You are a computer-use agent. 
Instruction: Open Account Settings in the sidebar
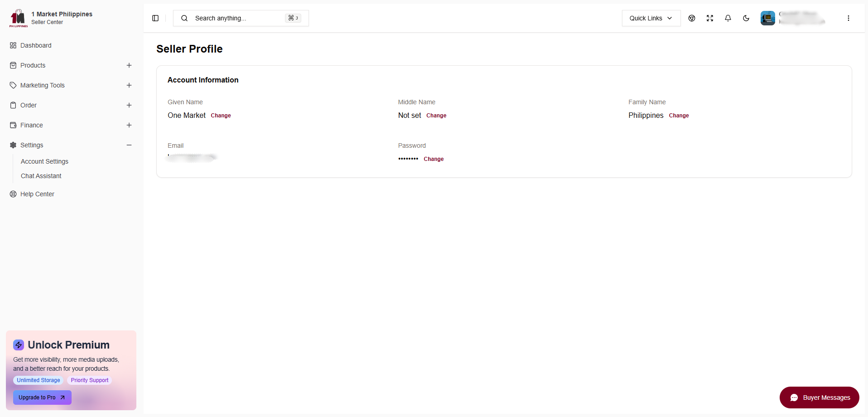[x=44, y=161]
